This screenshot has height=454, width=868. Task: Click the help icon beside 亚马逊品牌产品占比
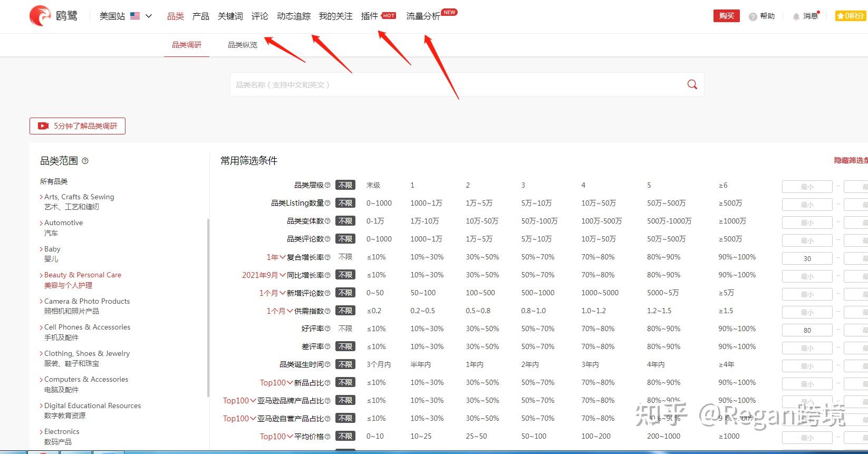tap(327, 400)
